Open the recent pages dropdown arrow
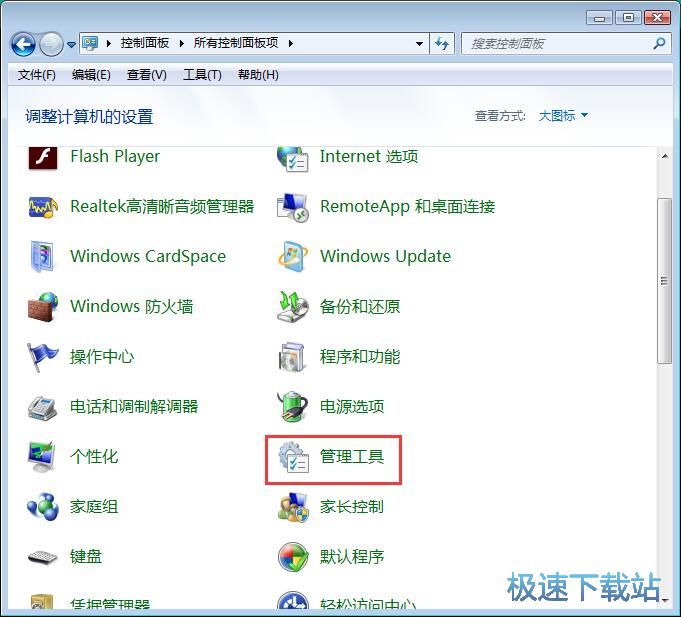 (x=71, y=44)
